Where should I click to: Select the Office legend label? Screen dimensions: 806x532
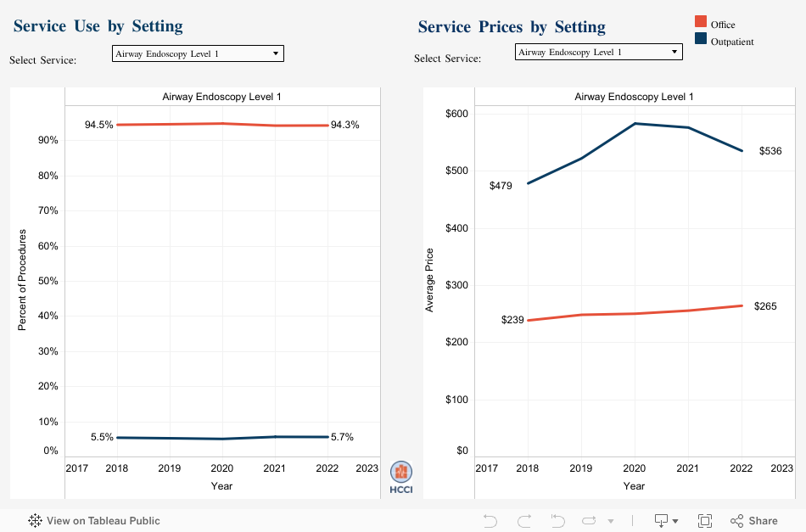click(723, 25)
